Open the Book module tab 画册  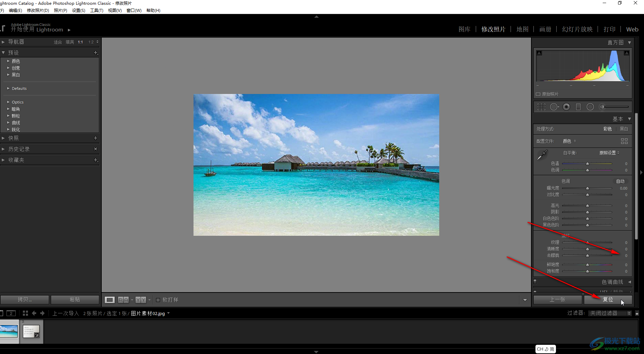545,29
